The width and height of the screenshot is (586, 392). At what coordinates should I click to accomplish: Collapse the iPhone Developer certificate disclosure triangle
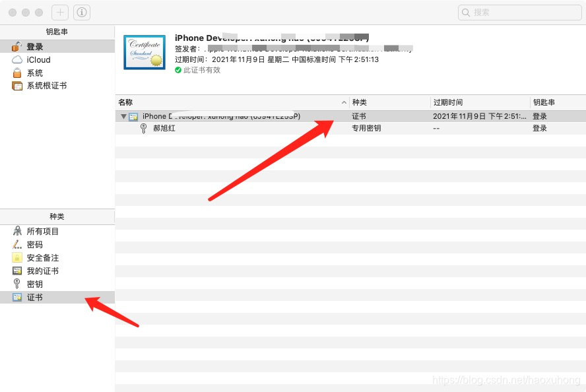pyautogui.click(x=123, y=117)
